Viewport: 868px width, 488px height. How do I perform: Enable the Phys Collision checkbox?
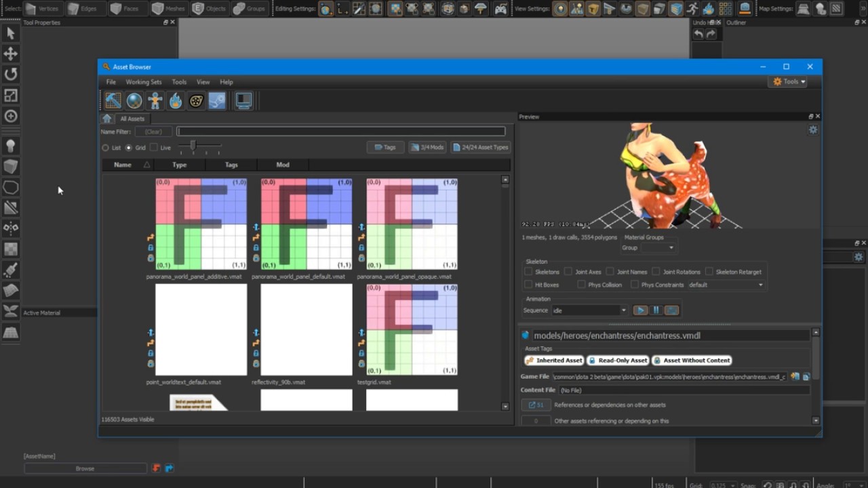581,285
